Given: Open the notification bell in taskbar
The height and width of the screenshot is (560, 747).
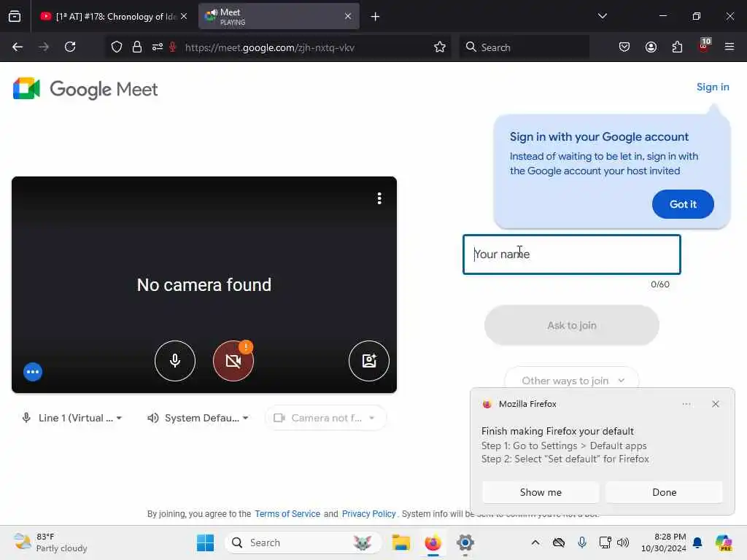Looking at the screenshot, I should pos(697,542).
